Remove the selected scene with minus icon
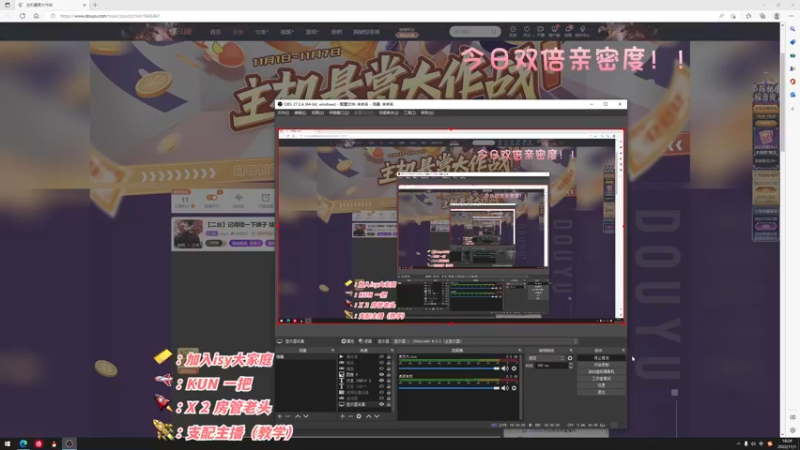 [288, 416]
